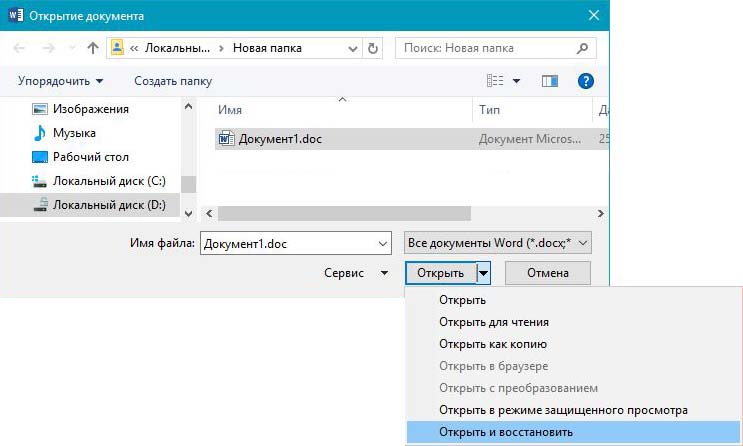The width and height of the screenshot is (743, 446).
Task: Expand the Упорядочить dropdown menu
Action: tap(61, 81)
